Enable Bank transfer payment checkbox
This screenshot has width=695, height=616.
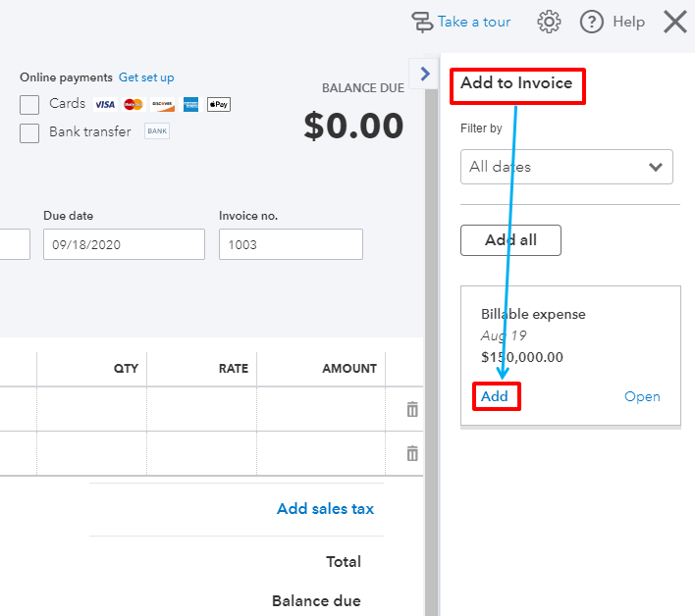[30, 132]
